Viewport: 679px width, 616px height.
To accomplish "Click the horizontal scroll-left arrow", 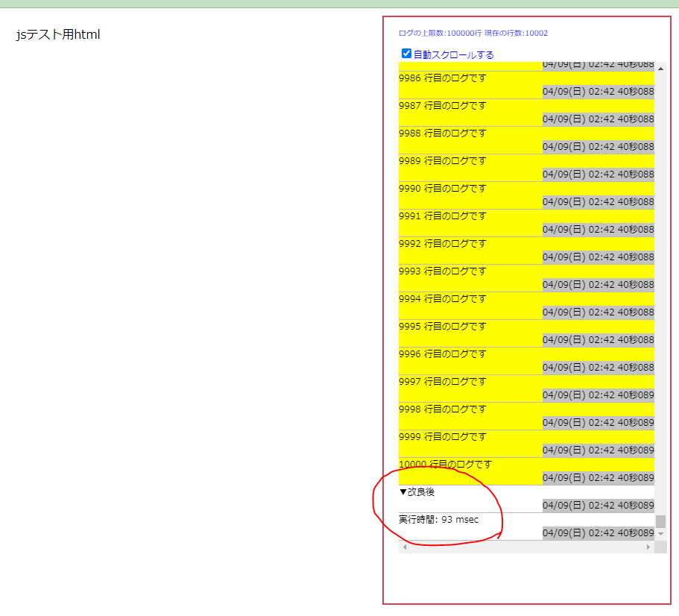I will tap(405, 547).
